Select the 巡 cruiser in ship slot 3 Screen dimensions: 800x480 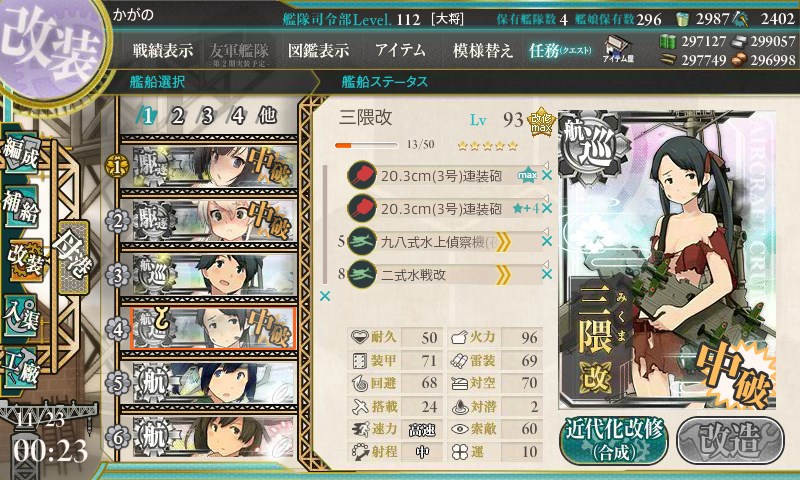pos(209,274)
